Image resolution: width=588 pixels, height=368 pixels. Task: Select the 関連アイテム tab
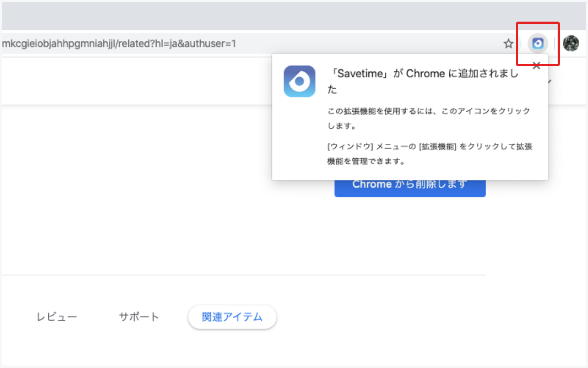pos(232,317)
